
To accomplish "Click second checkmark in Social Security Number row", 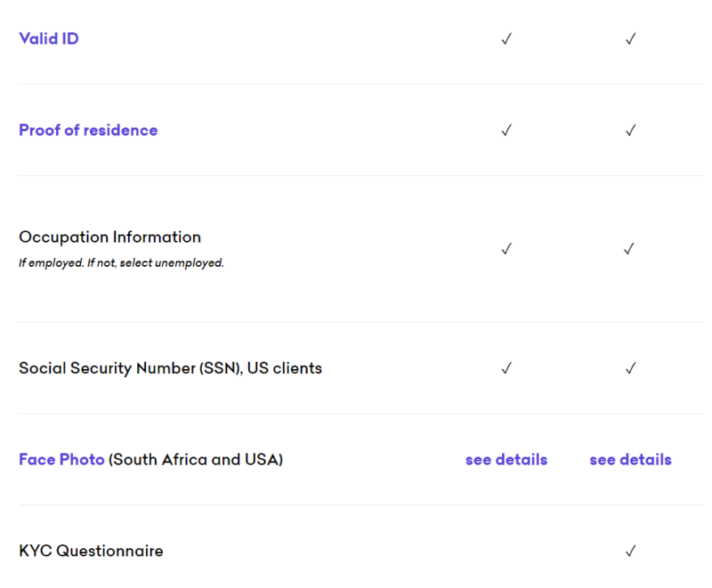I will coord(630,368).
